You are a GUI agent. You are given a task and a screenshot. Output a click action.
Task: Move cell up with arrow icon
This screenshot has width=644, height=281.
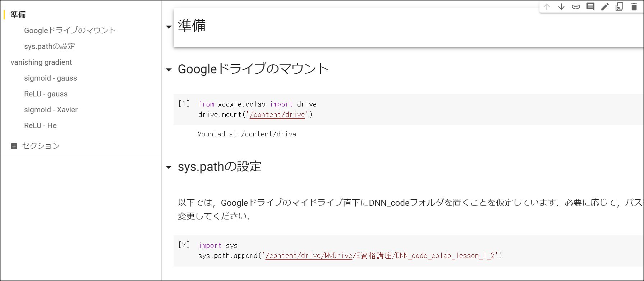point(547,7)
